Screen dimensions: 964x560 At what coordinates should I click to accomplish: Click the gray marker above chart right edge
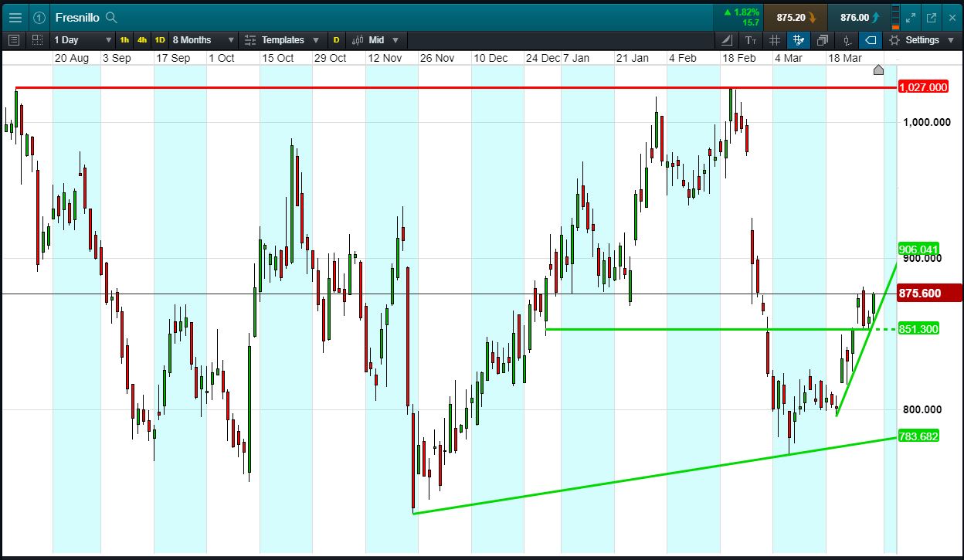coord(878,70)
